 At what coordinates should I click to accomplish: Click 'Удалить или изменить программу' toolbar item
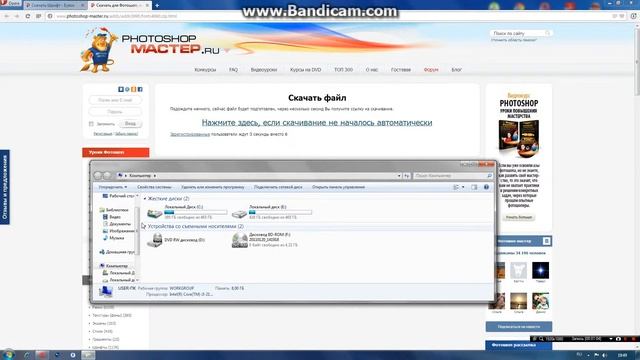212,187
